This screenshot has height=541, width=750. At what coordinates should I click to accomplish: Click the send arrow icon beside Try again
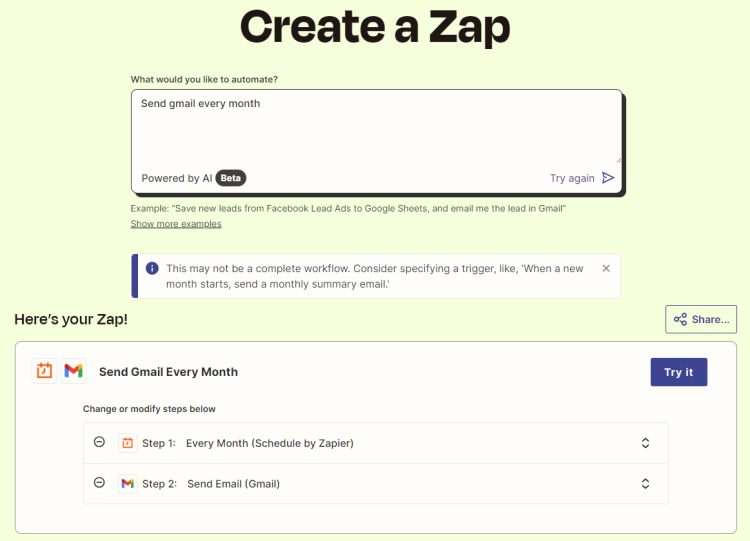coord(608,178)
